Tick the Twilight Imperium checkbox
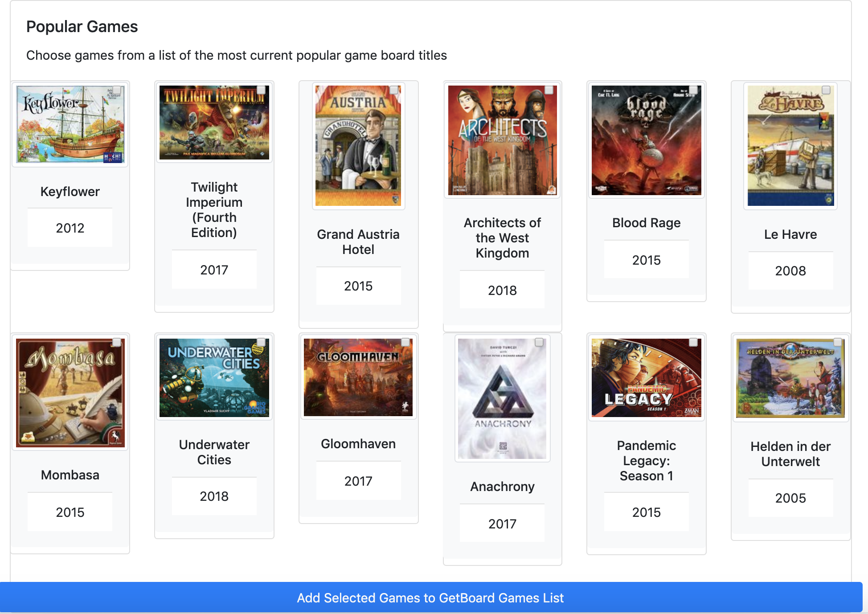The height and width of the screenshot is (614, 868). pyautogui.click(x=261, y=90)
